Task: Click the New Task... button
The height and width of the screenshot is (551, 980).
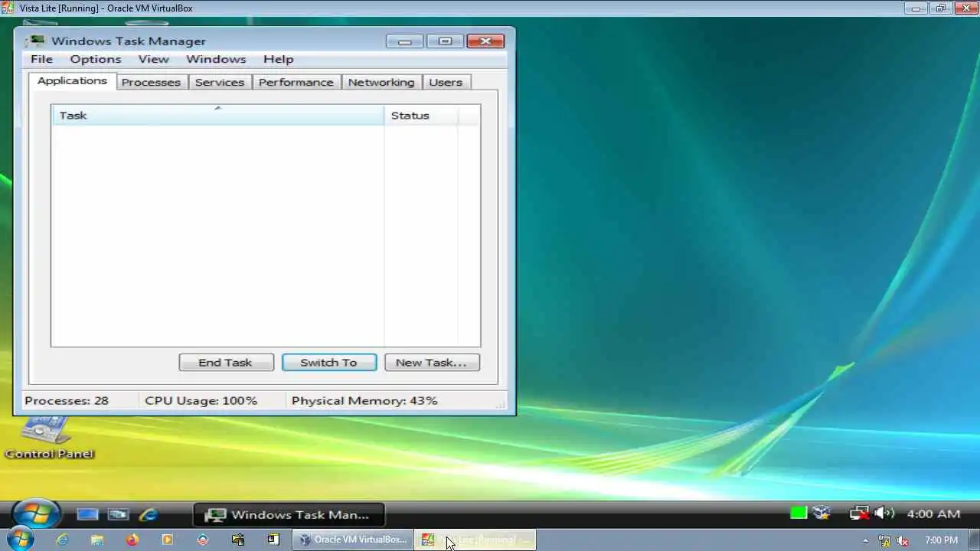Action: [x=432, y=362]
